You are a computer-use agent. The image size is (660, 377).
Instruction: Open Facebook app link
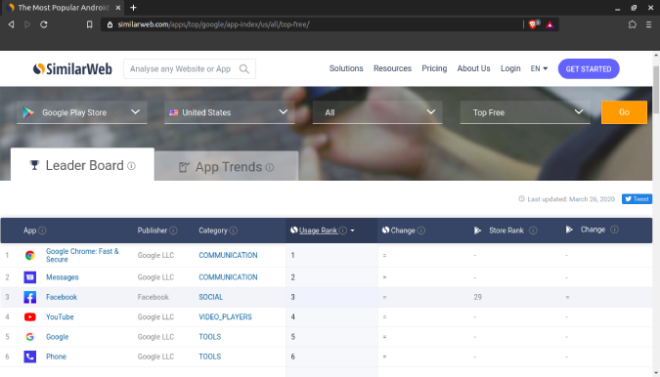(x=61, y=297)
